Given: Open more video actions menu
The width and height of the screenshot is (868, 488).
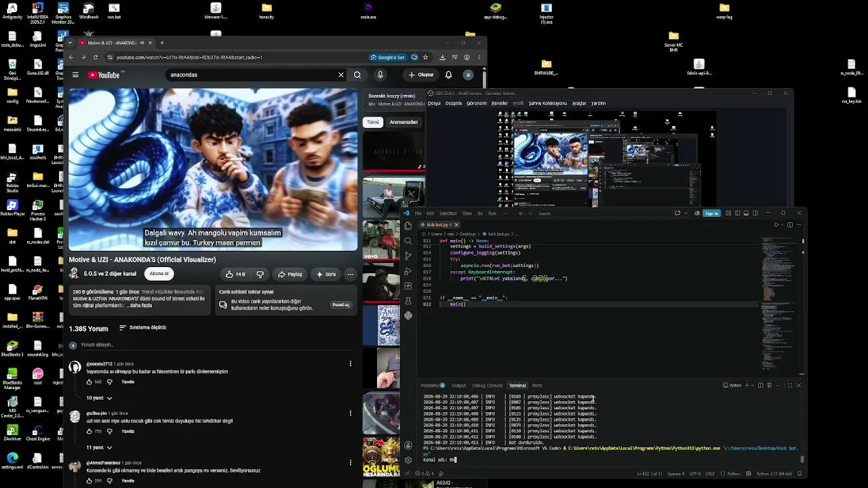Looking at the screenshot, I should [x=350, y=274].
